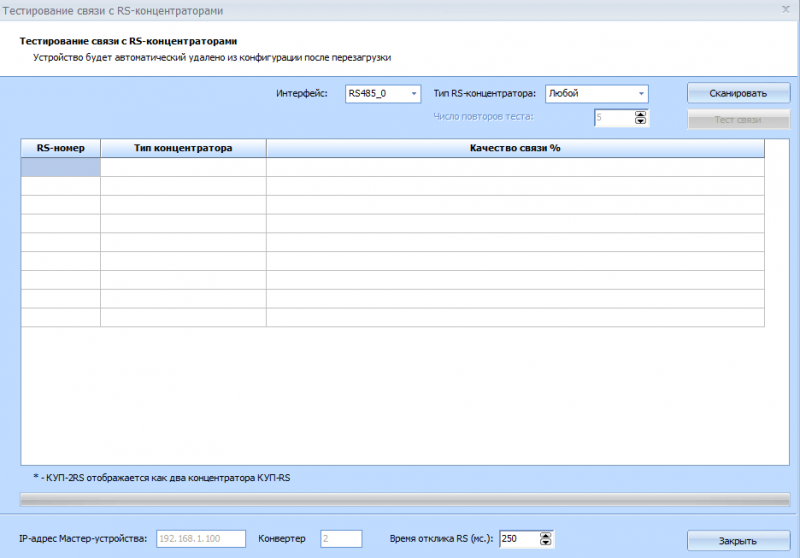Close the dialog with the title bar X
Viewport: 800px width, 558px height.
click(x=783, y=10)
